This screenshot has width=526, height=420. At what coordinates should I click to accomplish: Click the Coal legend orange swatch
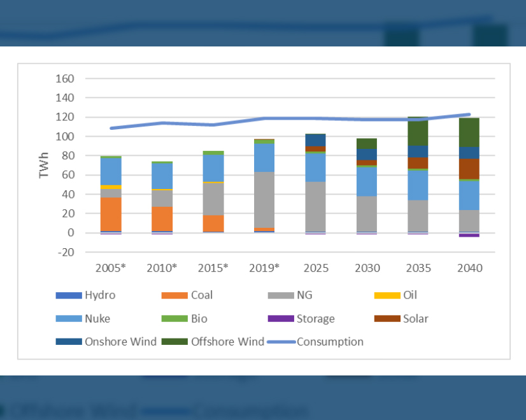pyautogui.click(x=174, y=295)
